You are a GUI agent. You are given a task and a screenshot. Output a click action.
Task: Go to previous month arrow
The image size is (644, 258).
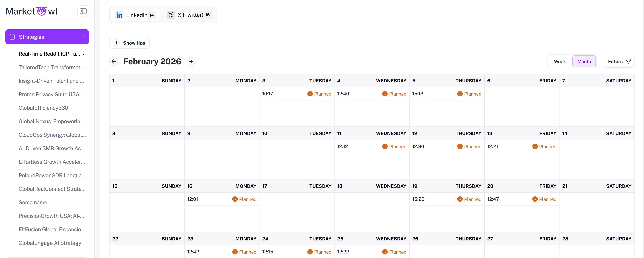(x=114, y=61)
